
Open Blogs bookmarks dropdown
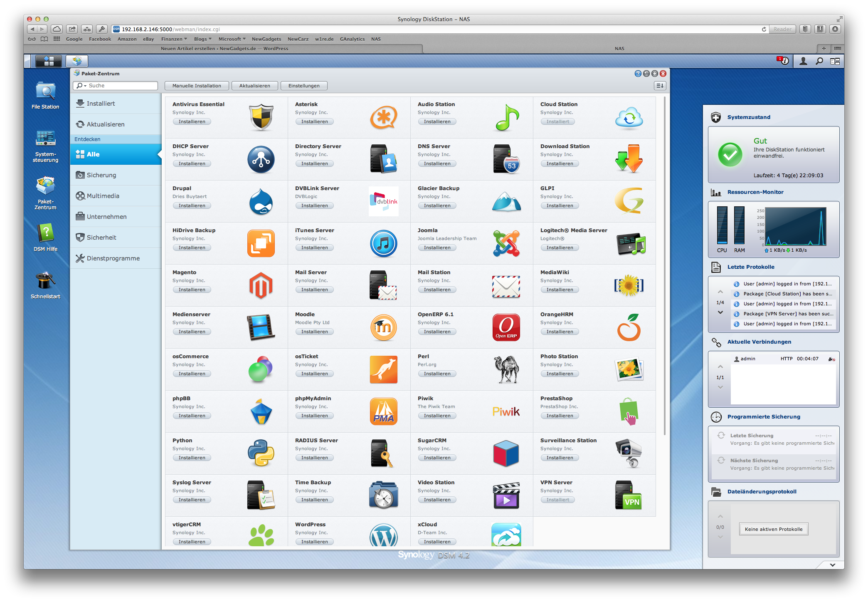[x=202, y=39]
